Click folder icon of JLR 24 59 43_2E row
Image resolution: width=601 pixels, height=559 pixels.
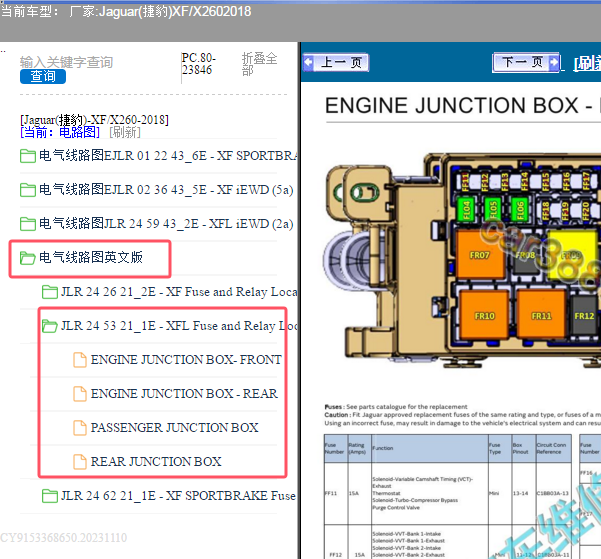click(x=28, y=224)
